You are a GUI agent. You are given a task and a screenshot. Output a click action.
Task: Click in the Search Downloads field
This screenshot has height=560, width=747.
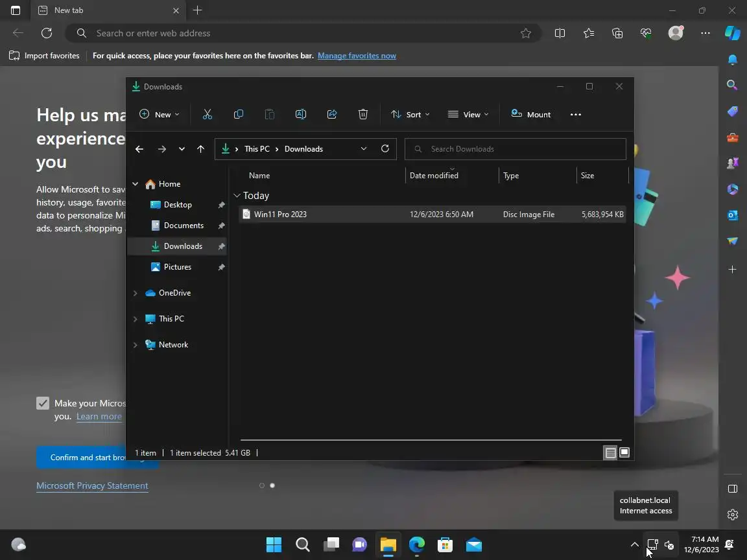coord(515,149)
